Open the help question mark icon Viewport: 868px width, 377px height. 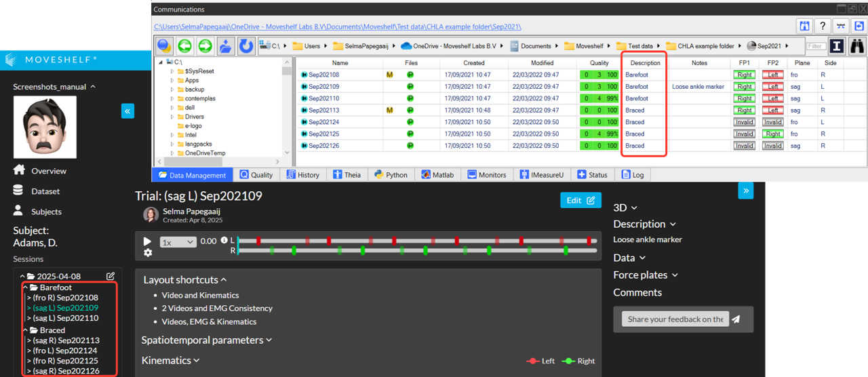coord(823,26)
